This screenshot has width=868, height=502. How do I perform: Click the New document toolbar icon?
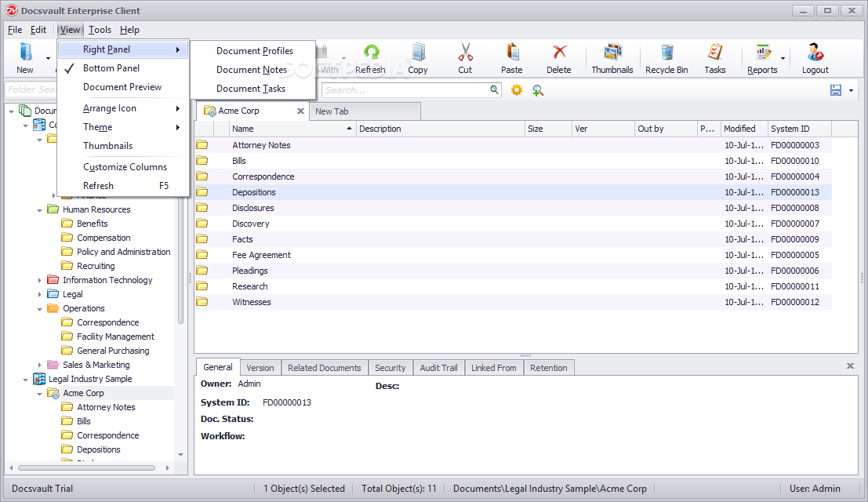(x=25, y=52)
